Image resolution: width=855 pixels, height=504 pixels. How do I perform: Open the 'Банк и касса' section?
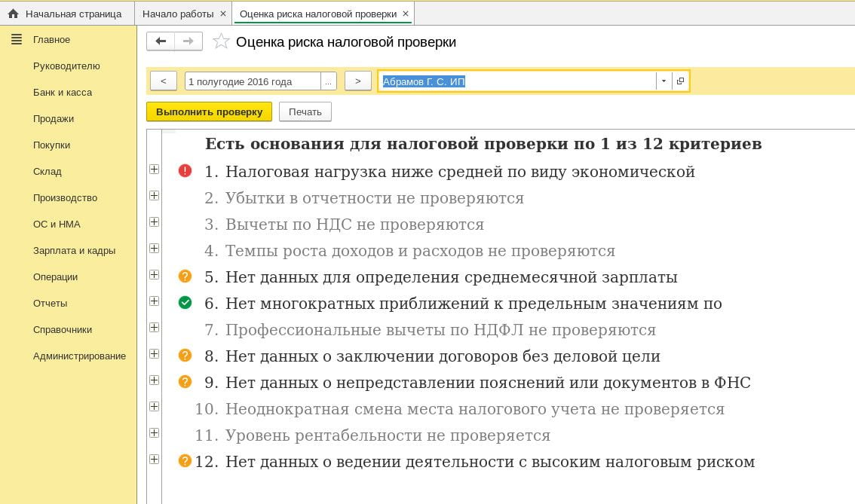point(62,93)
